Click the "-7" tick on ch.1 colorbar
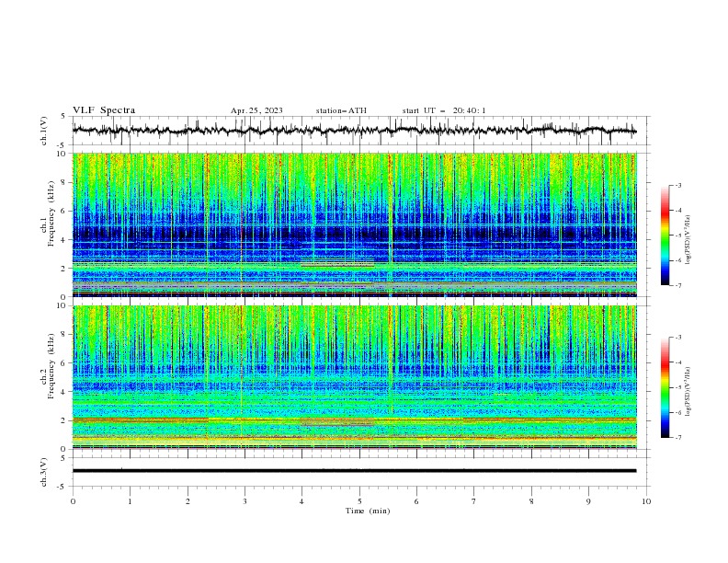The height and width of the screenshot is (563, 728). click(677, 285)
